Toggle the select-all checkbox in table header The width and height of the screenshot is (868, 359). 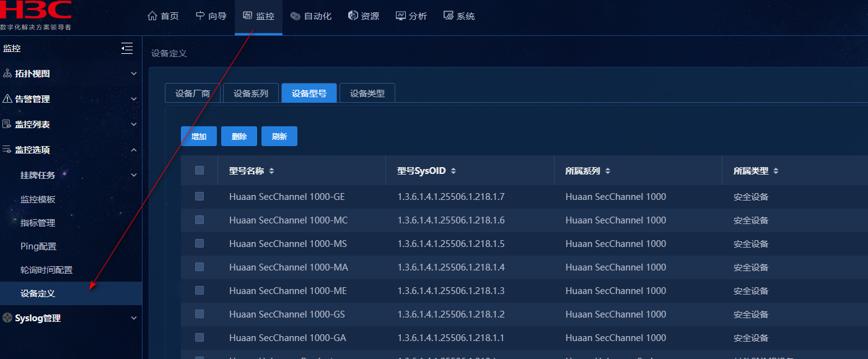(x=199, y=170)
